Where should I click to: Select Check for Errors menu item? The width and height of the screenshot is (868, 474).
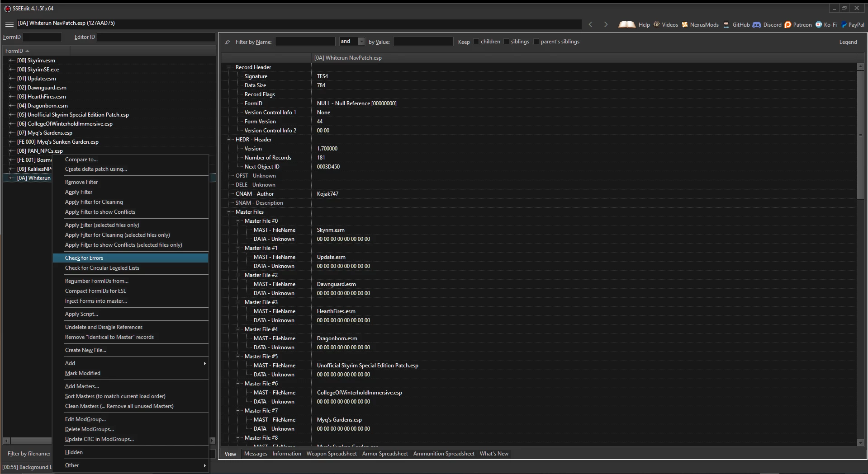[x=130, y=258]
